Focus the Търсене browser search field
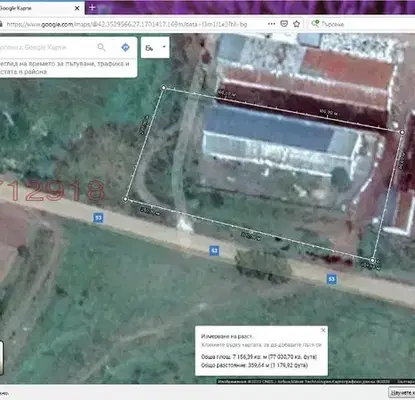This screenshot has width=415, height=400. tap(362, 24)
